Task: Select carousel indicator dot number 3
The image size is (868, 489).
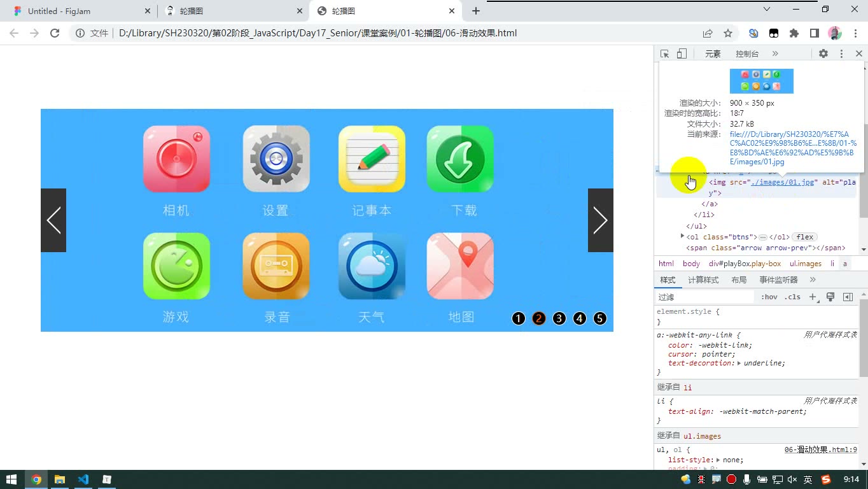Action: (x=559, y=318)
